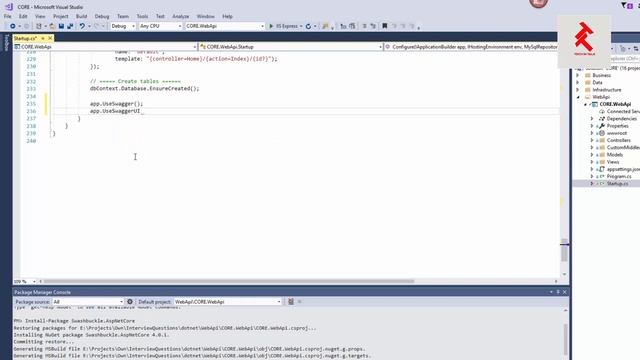Click the Save toolbar icon

[x=61, y=26]
